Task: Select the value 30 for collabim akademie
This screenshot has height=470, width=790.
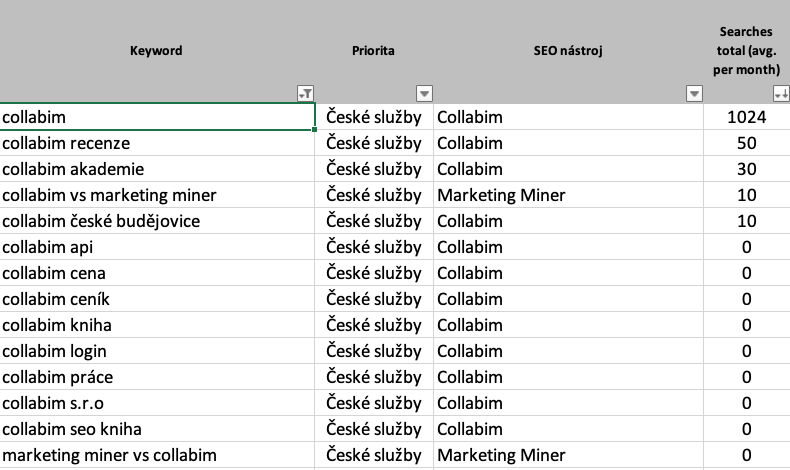Action: (747, 169)
